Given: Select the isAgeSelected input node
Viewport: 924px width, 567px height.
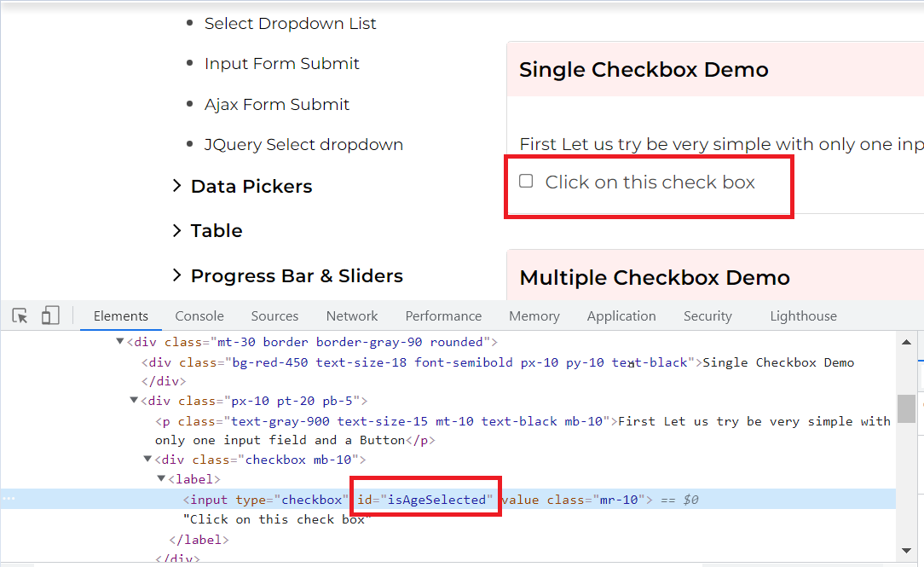Looking at the screenshot, I should pyautogui.click(x=425, y=499).
